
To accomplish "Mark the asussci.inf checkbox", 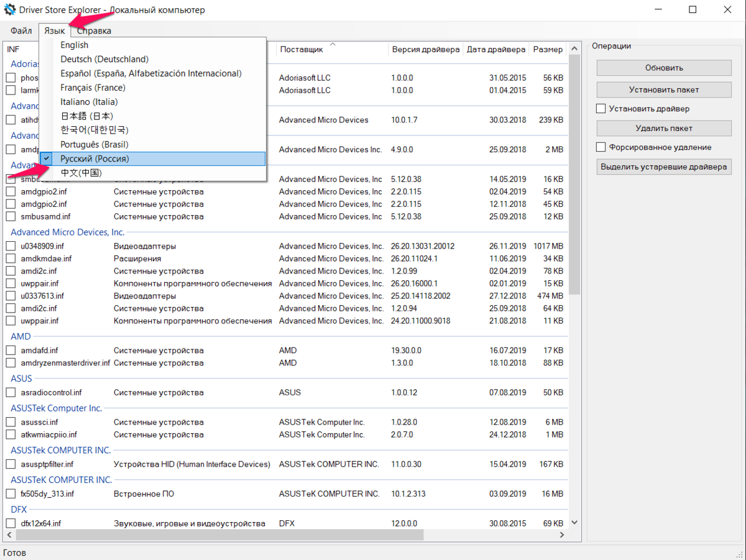I will (11, 422).
